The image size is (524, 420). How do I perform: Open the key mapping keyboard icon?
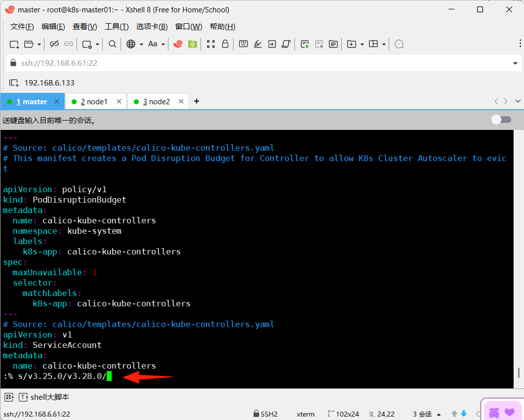tap(243, 44)
